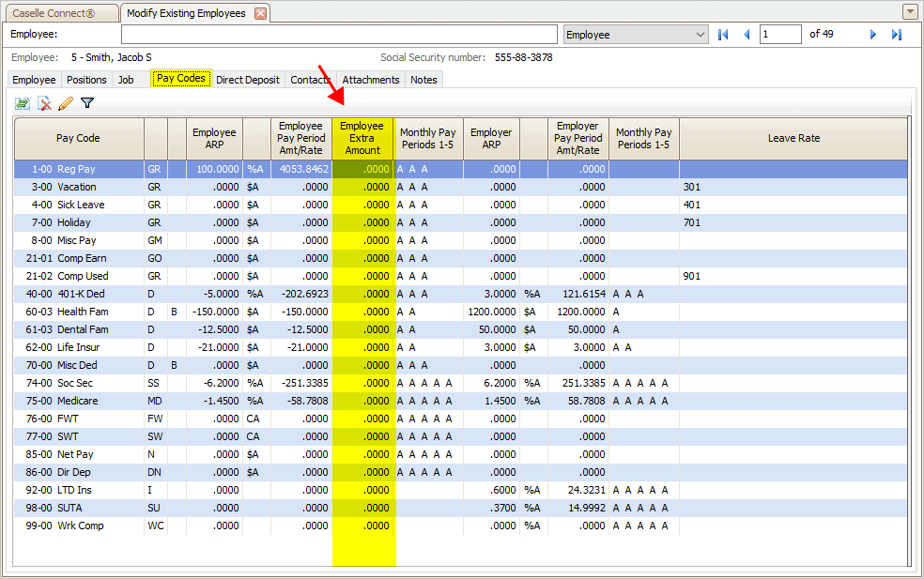Screen dimensions: 924x579
Task: Close the Modify Existing Employees tab
Action: pyautogui.click(x=261, y=13)
